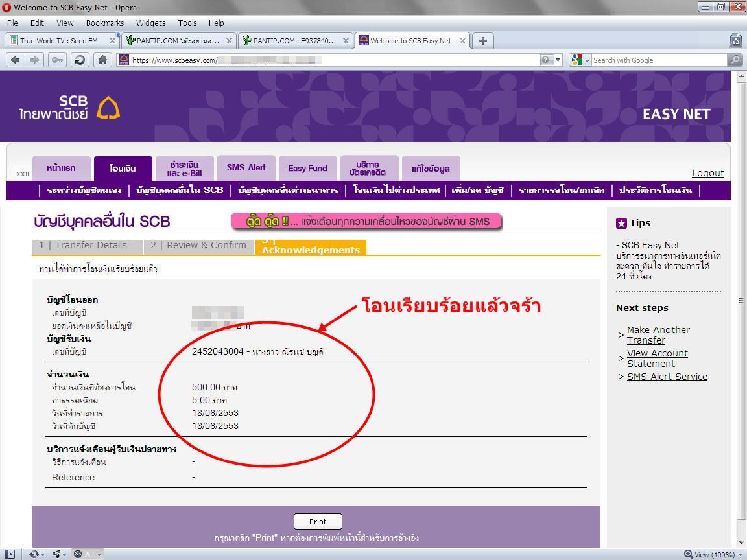
Task: Click เพิ่ม/ลด บัญชี submenu item
Action: click(x=477, y=191)
